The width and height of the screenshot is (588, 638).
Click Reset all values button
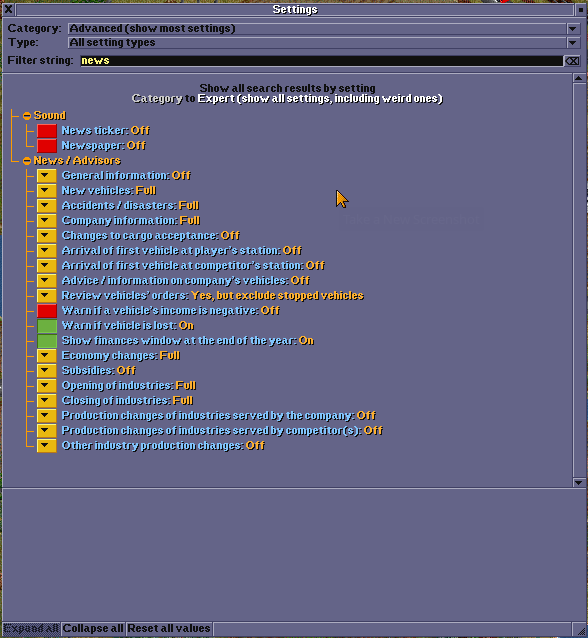pos(169,628)
